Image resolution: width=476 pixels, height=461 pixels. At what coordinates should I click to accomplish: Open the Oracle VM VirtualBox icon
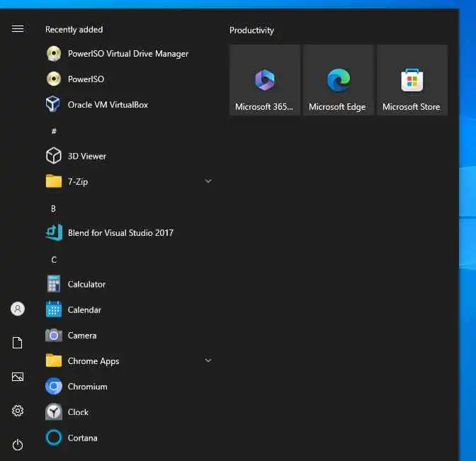coord(53,104)
